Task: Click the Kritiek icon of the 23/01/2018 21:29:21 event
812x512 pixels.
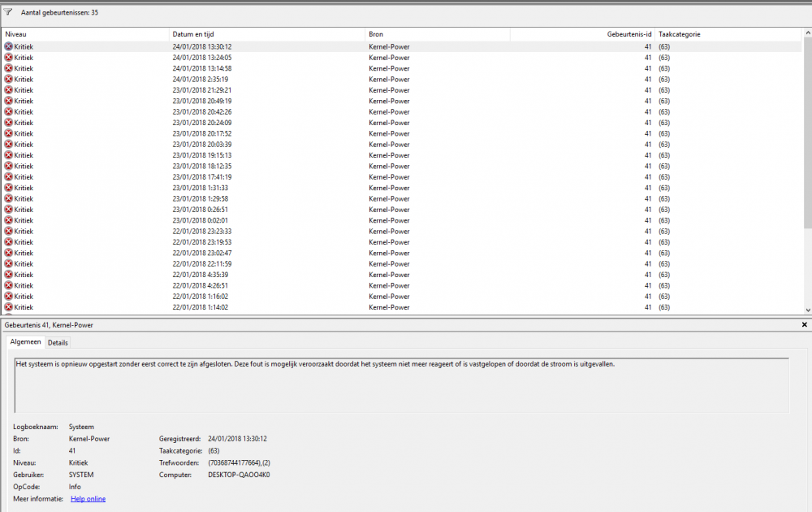Action: [x=7, y=89]
